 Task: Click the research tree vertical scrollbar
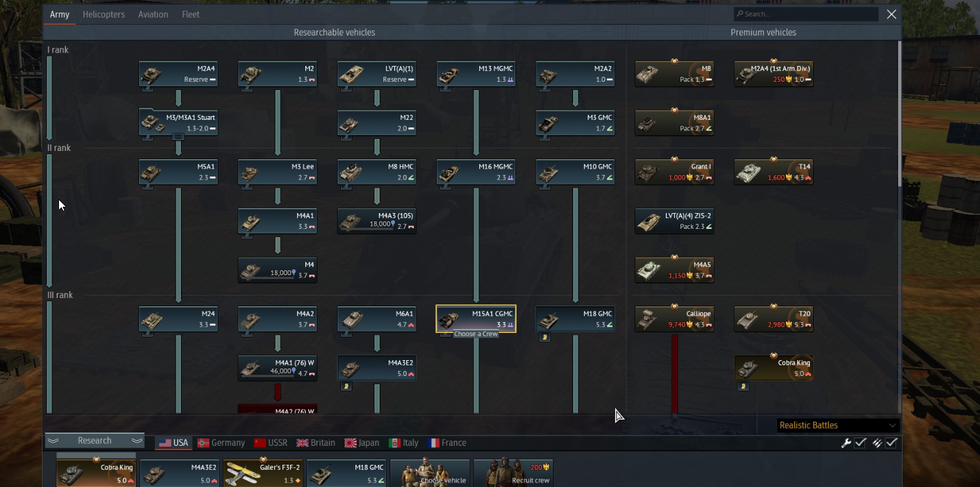click(x=899, y=114)
